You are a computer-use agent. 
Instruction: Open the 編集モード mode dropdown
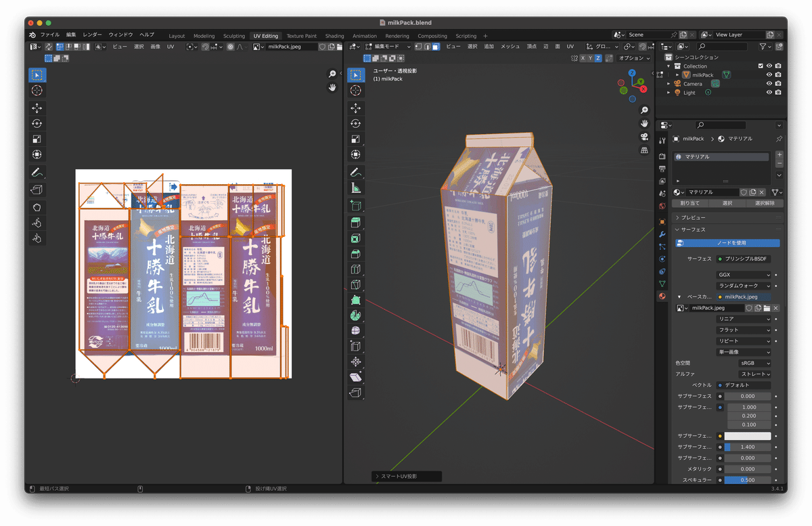point(386,47)
